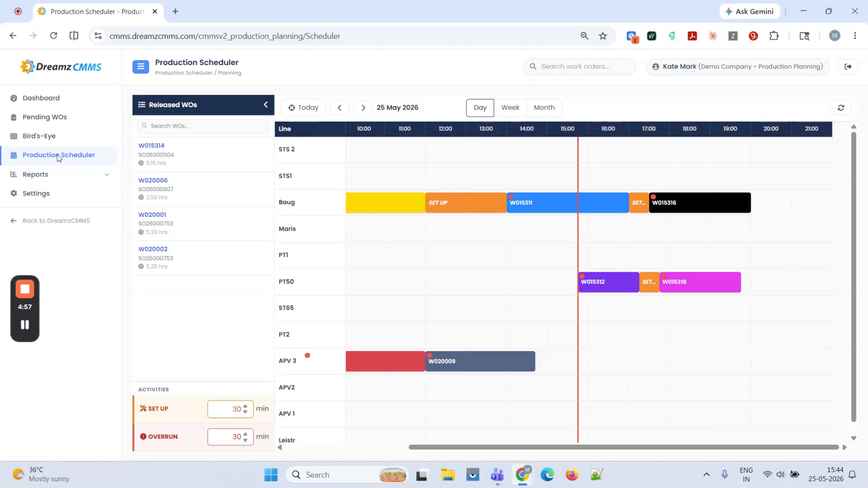Collapse the Released WOs panel
Image resolution: width=868 pixels, height=488 pixels.
click(266, 104)
